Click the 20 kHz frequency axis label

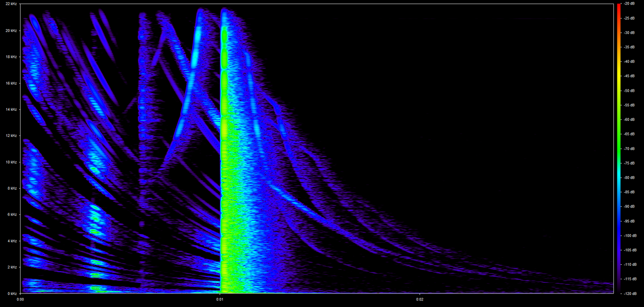[11, 31]
